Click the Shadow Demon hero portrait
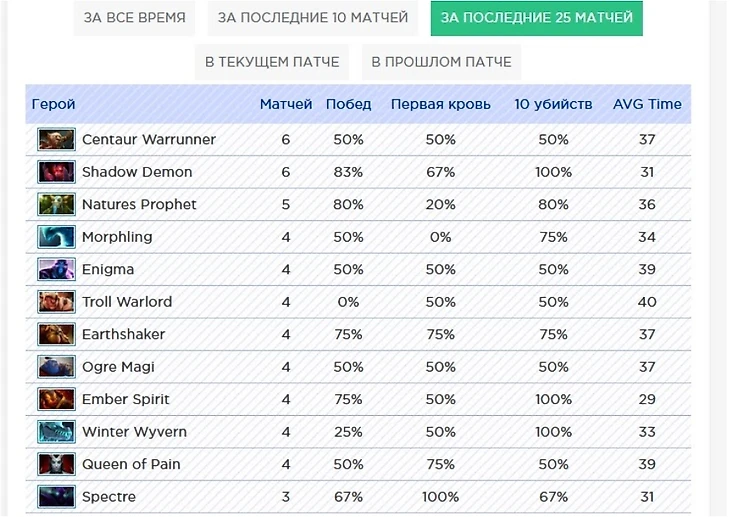Screen dimensions: 730x517 coord(56,172)
